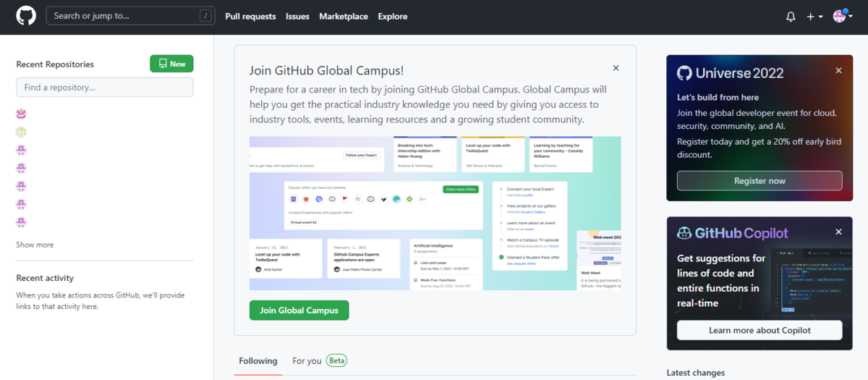Click the Find a repository field
This screenshot has height=380, width=868.
tap(105, 88)
